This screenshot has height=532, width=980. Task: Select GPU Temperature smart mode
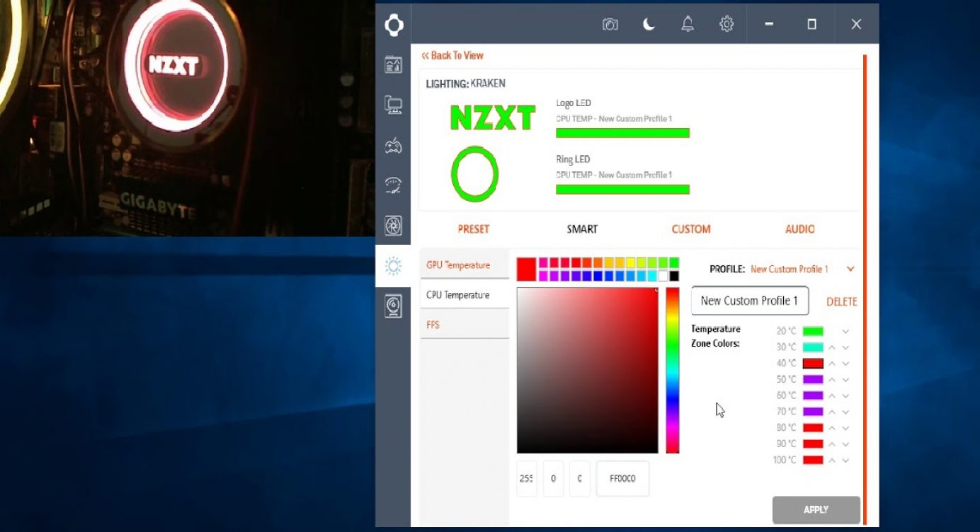465,265
